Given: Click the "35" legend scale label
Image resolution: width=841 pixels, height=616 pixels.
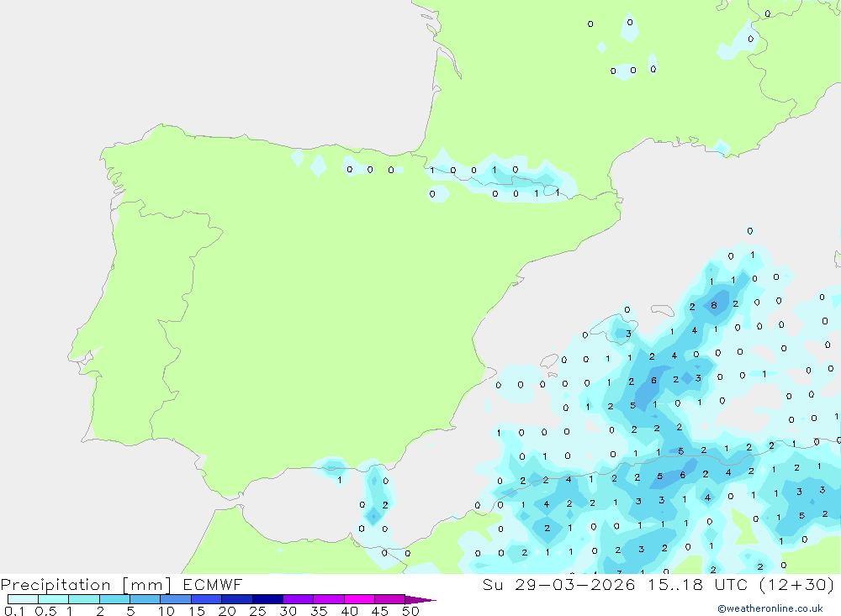Looking at the screenshot, I should pos(319,611).
